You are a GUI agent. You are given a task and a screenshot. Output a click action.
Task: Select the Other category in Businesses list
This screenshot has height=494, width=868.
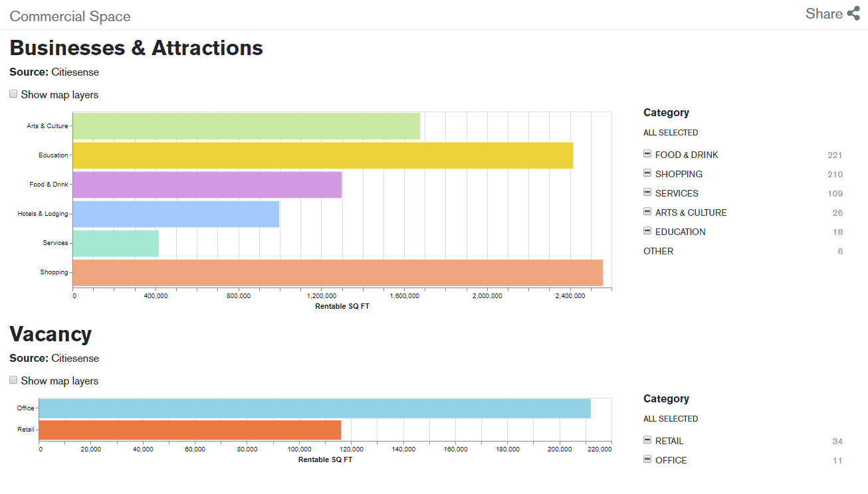(658, 251)
